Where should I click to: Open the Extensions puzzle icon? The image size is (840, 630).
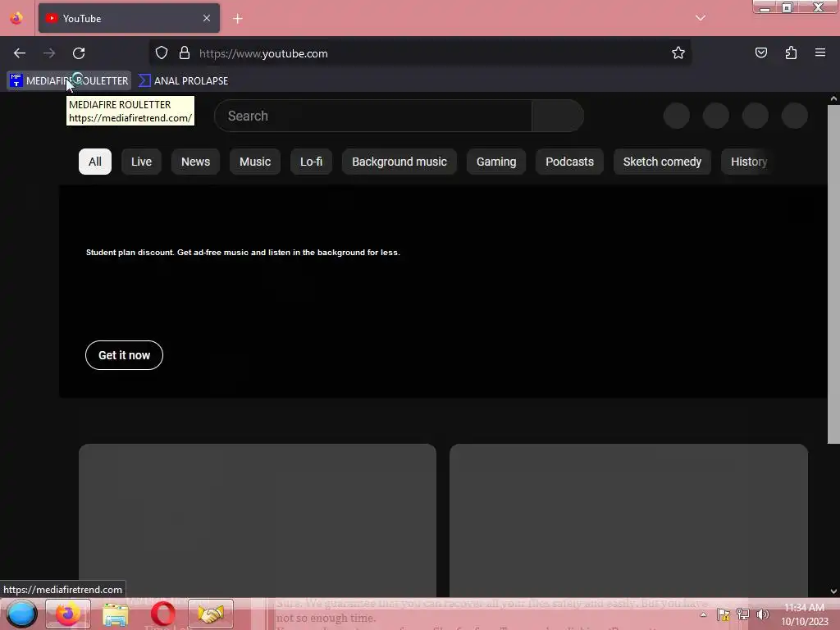(791, 53)
